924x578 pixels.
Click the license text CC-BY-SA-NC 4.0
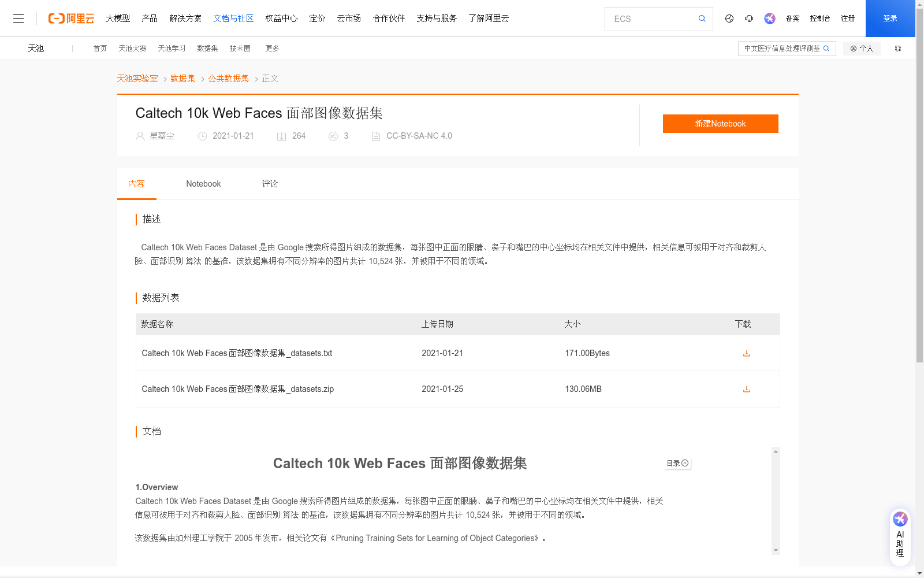pyautogui.click(x=419, y=136)
